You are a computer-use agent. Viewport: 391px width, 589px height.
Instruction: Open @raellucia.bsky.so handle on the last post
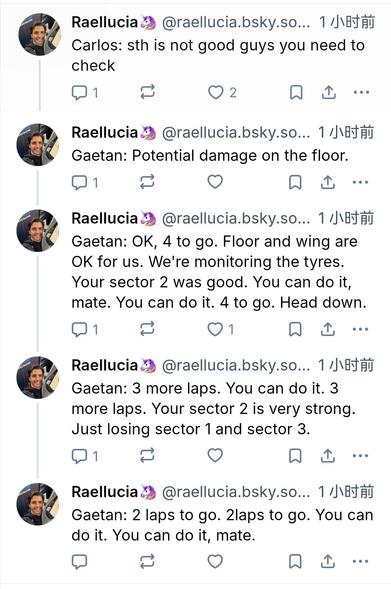click(x=236, y=492)
